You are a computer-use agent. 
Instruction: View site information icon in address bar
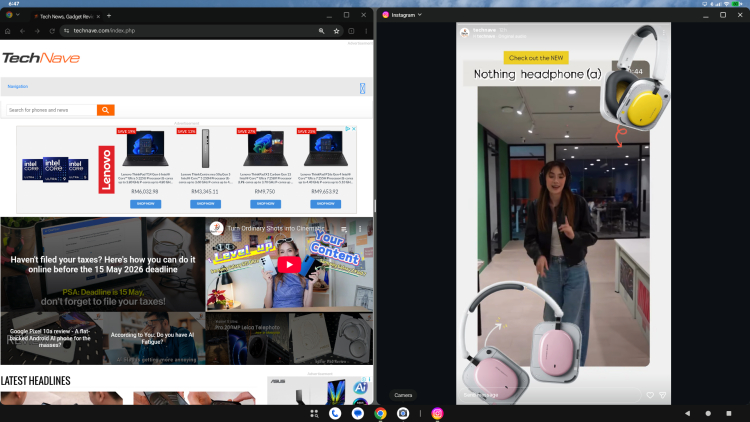click(66, 31)
